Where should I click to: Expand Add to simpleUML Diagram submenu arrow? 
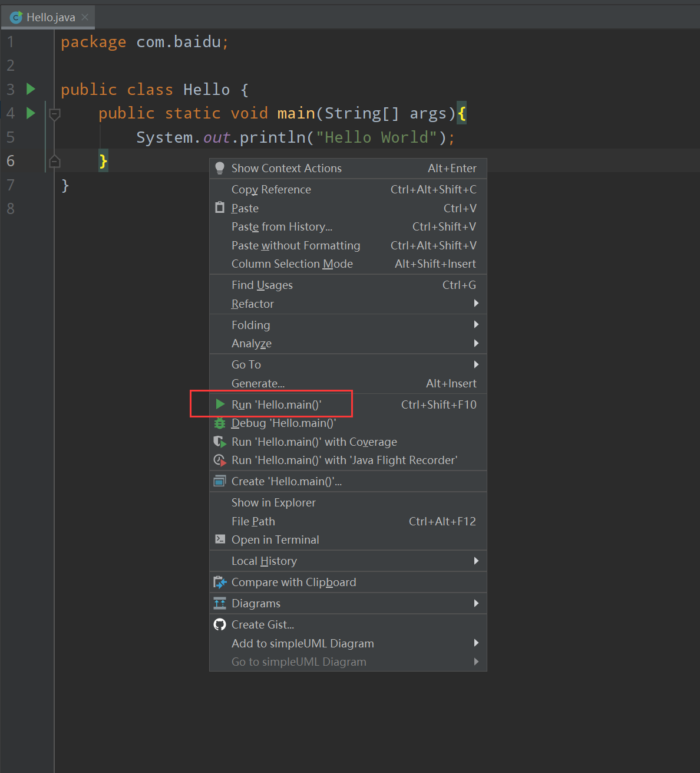pyautogui.click(x=476, y=643)
